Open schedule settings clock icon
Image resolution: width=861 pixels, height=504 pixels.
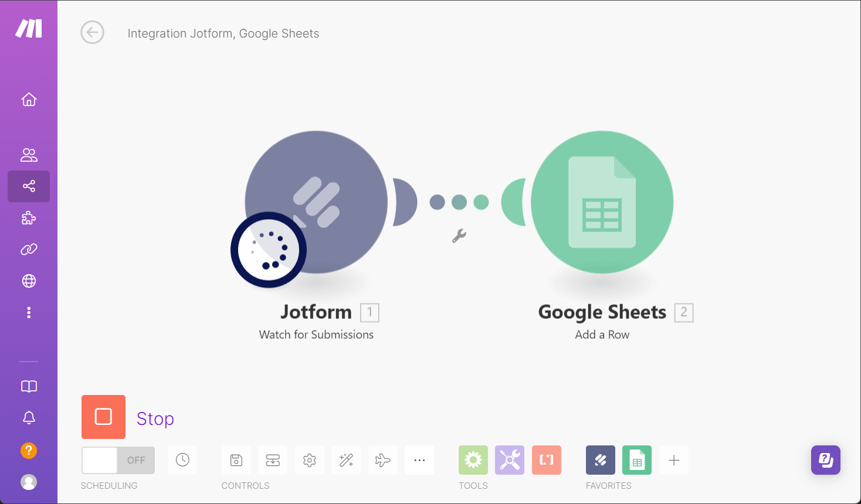click(182, 460)
